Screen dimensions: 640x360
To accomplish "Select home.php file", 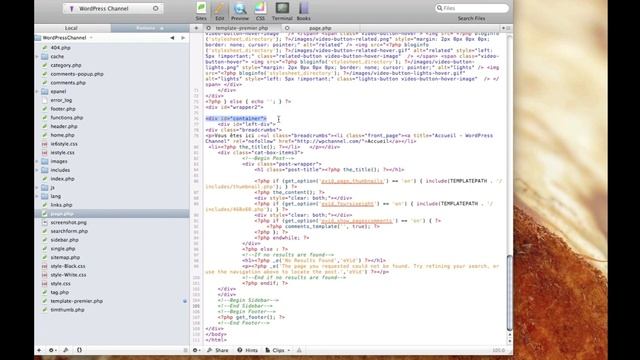I will click(x=62, y=135).
